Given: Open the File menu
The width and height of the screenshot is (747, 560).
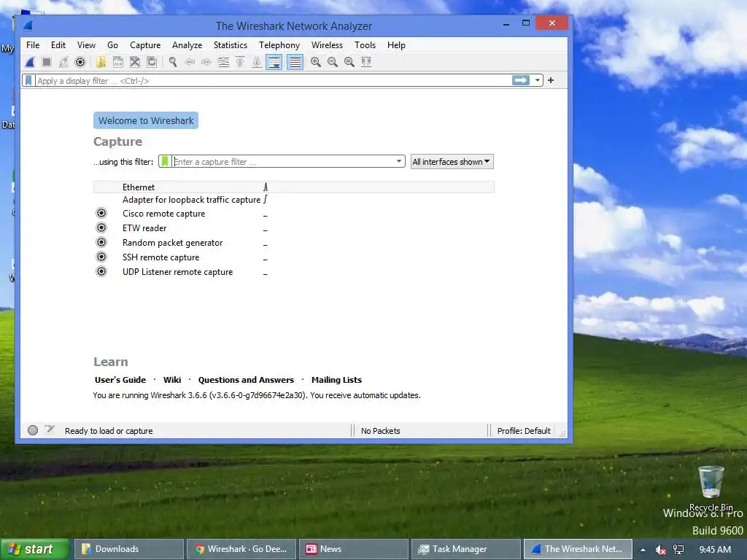Looking at the screenshot, I should click(33, 45).
